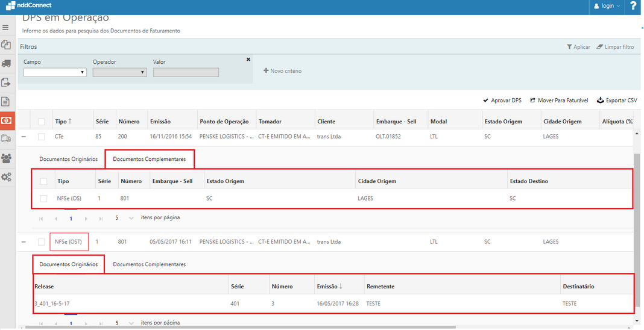Check the select-all checkbox in main header

click(x=42, y=122)
